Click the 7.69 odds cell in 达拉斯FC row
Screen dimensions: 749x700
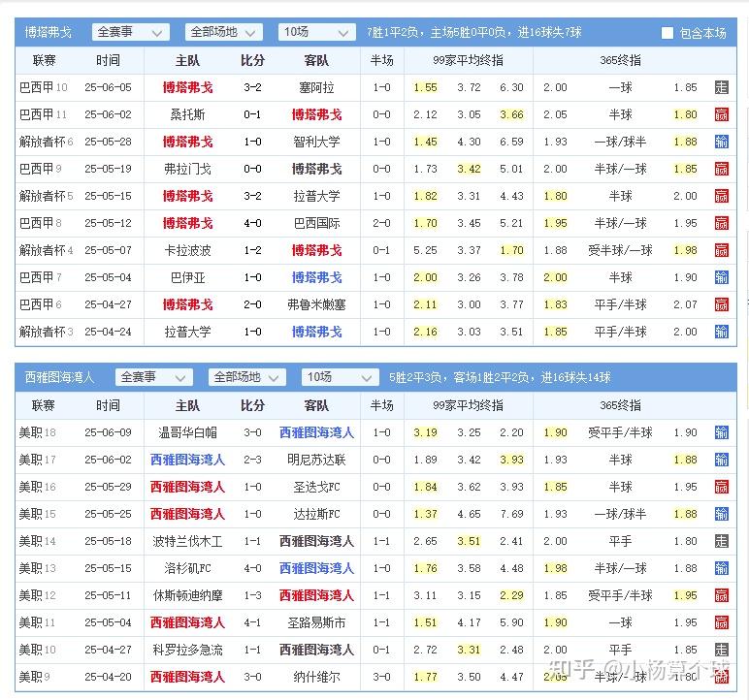(x=511, y=514)
